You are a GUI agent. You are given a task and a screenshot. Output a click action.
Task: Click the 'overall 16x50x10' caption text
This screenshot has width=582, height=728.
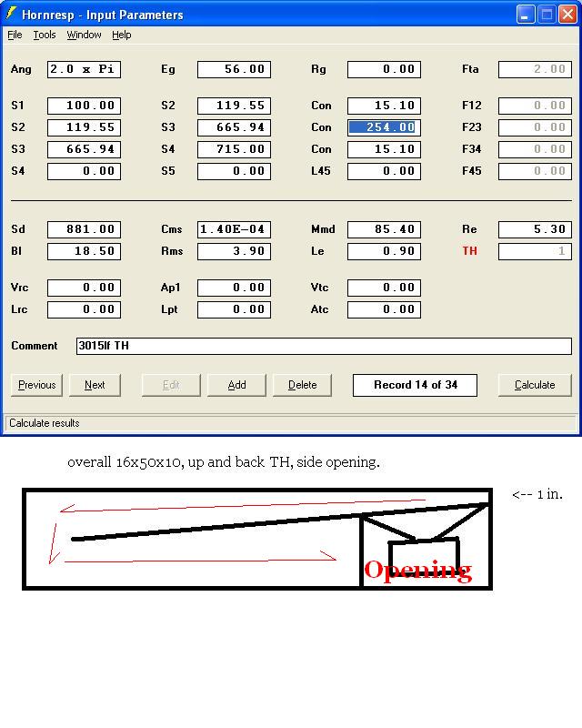[x=224, y=462]
